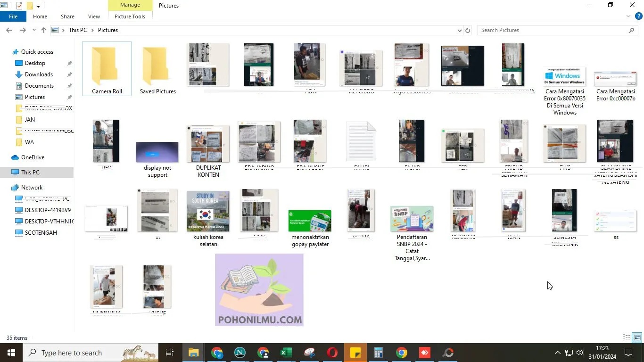Select Downloads in Quick access
Viewport: 644px width, 362px height.
point(39,74)
